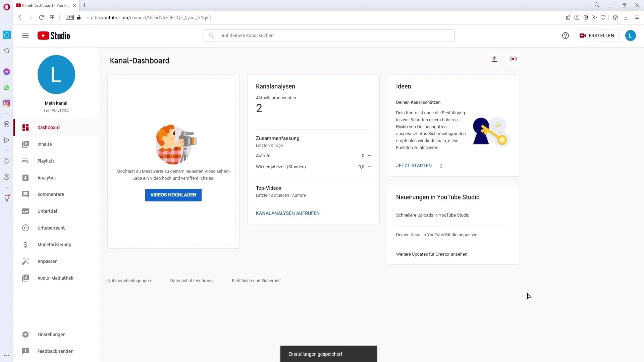This screenshot has width=644, height=362.
Task: Click the Monetarisierung sidebar icon
Action: pyautogui.click(x=25, y=244)
